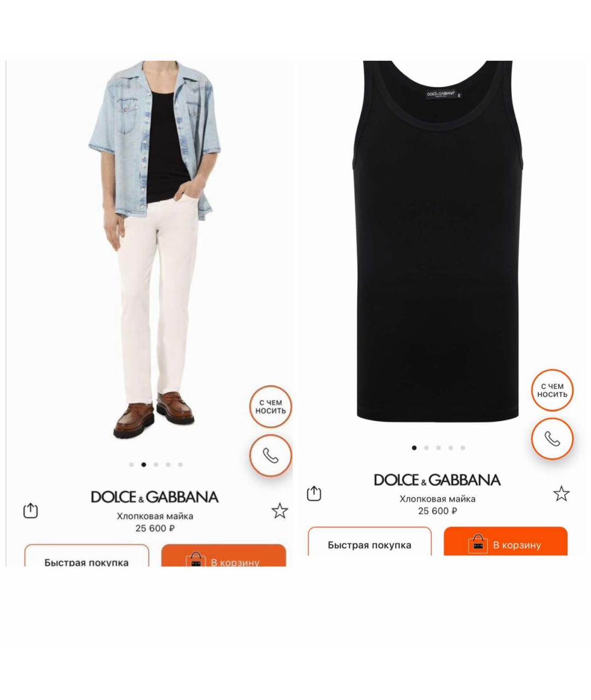Select third carousel dot on left screen
Image resolution: width=591 pixels, height=700 pixels.
tap(156, 465)
